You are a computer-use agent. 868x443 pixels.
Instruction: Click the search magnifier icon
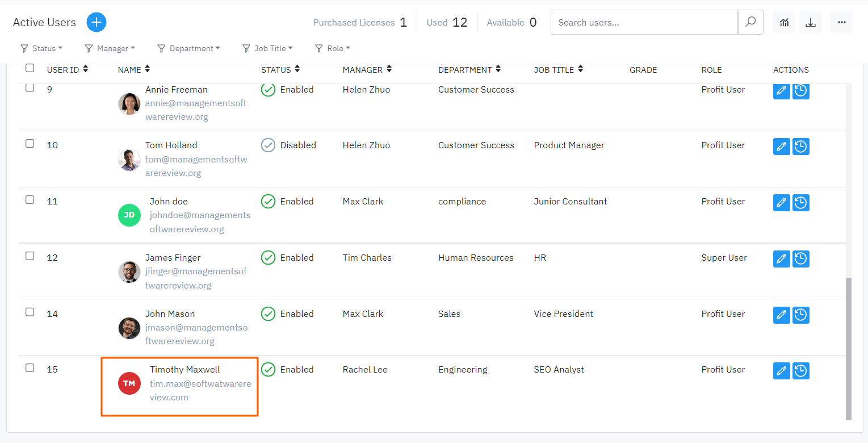click(x=750, y=22)
